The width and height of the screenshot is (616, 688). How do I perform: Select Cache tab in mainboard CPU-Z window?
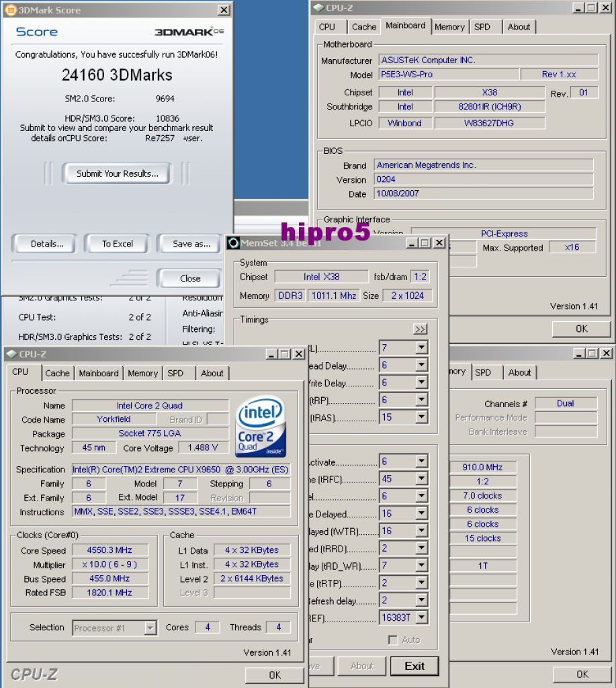[364, 27]
